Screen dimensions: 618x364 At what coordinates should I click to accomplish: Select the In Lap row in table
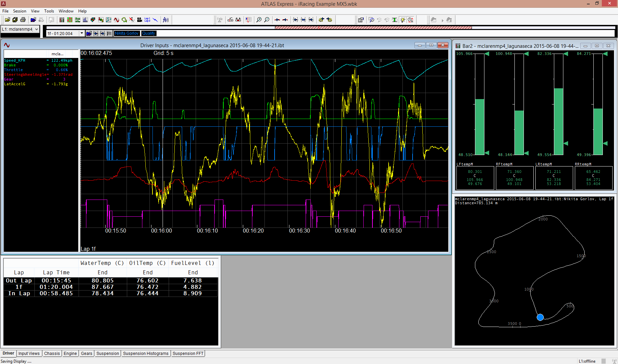(x=19, y=294)
